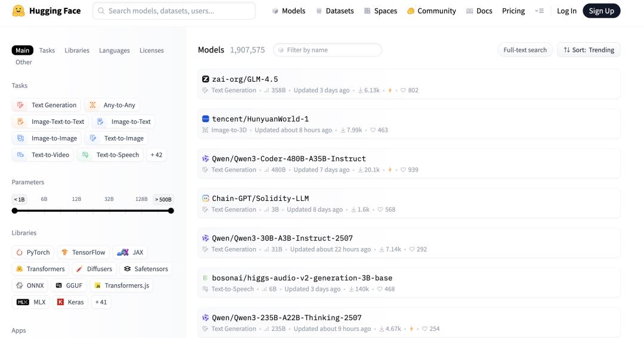Expand the +42 more tasks list

click(156, 155)
